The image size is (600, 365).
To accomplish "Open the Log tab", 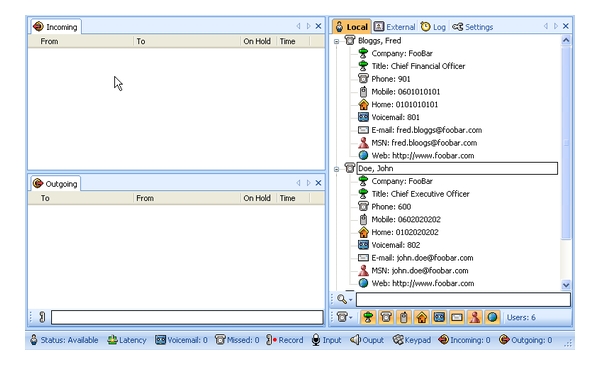I will (433, 27).
